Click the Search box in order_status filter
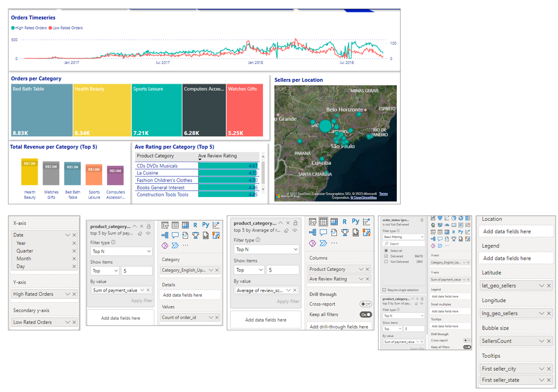Screen dimensions: 558x392 [x=404, y=244]
